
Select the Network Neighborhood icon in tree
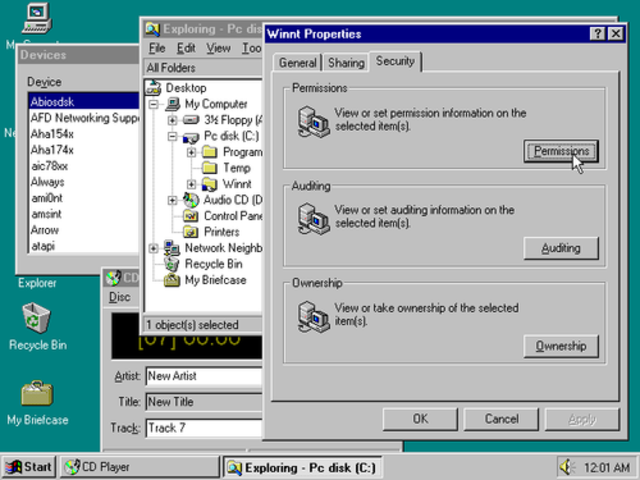(172, 248)
